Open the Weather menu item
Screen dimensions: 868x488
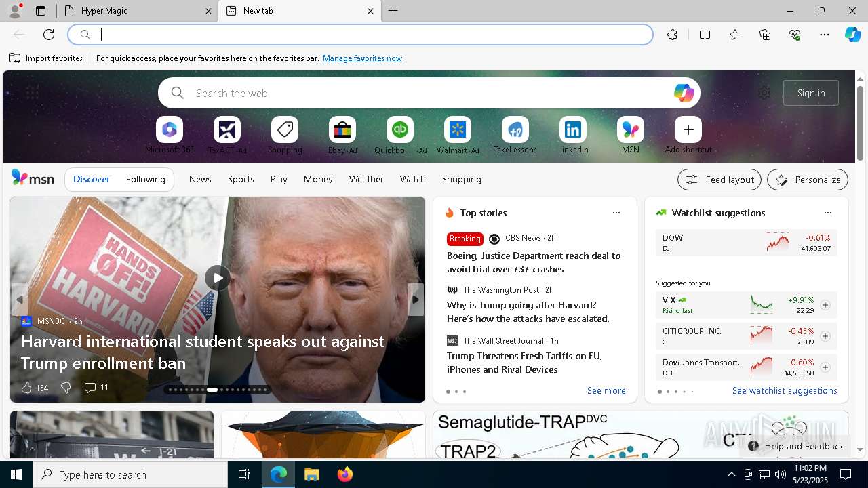pos(366,179)
